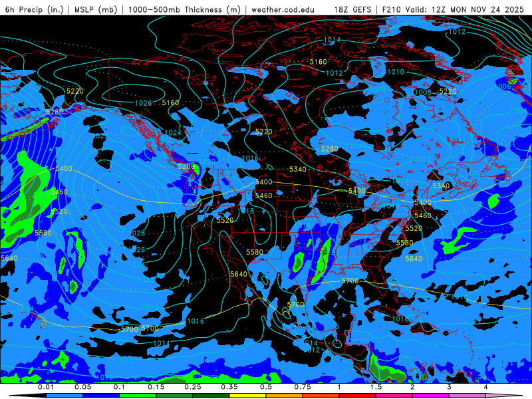
Task: Click the 4 legend scale value
Action: 486,387
